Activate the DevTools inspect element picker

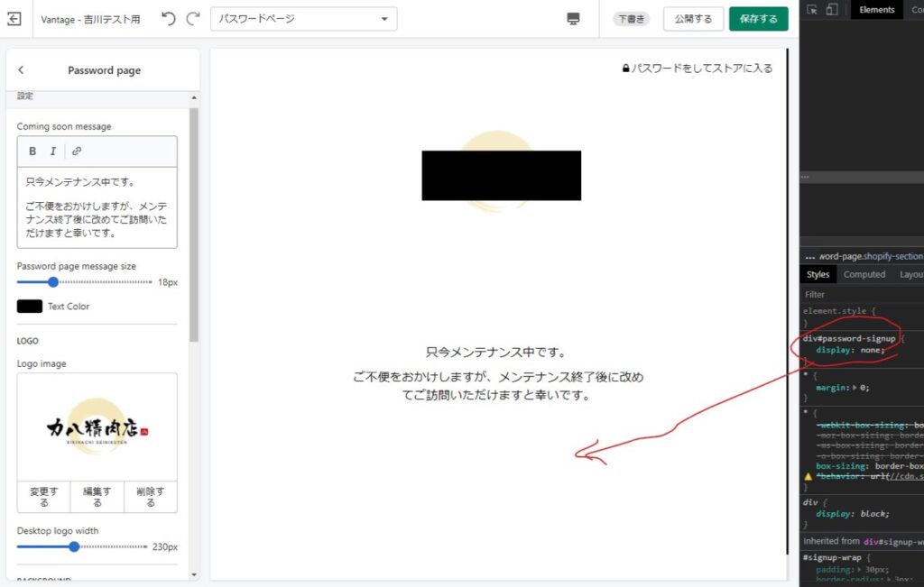point(812,10)
